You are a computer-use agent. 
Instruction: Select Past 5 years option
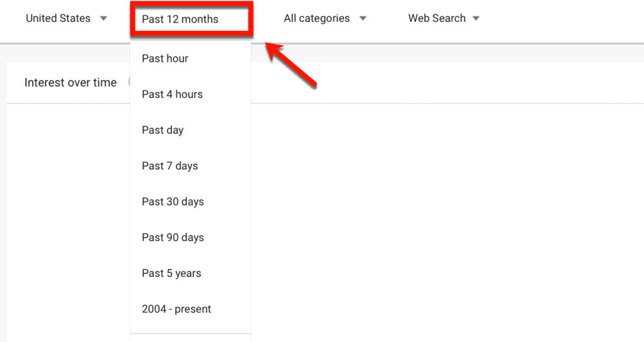(x=191, y=273)
